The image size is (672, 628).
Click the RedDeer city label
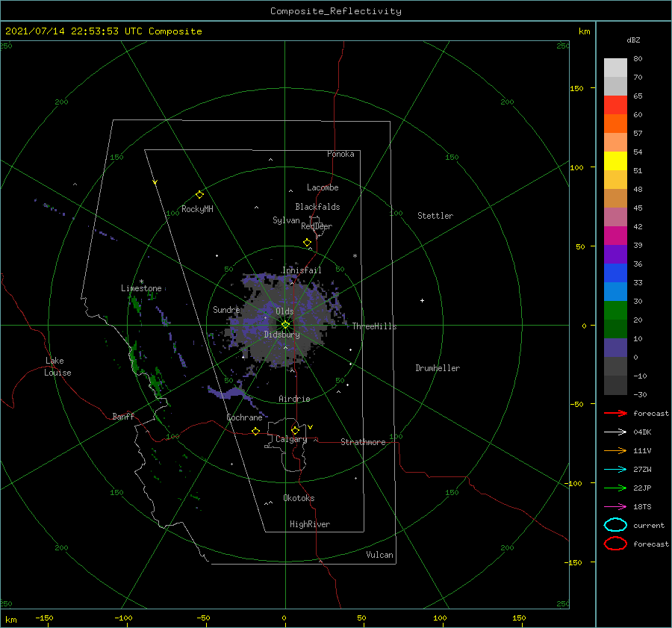point(317,226)
